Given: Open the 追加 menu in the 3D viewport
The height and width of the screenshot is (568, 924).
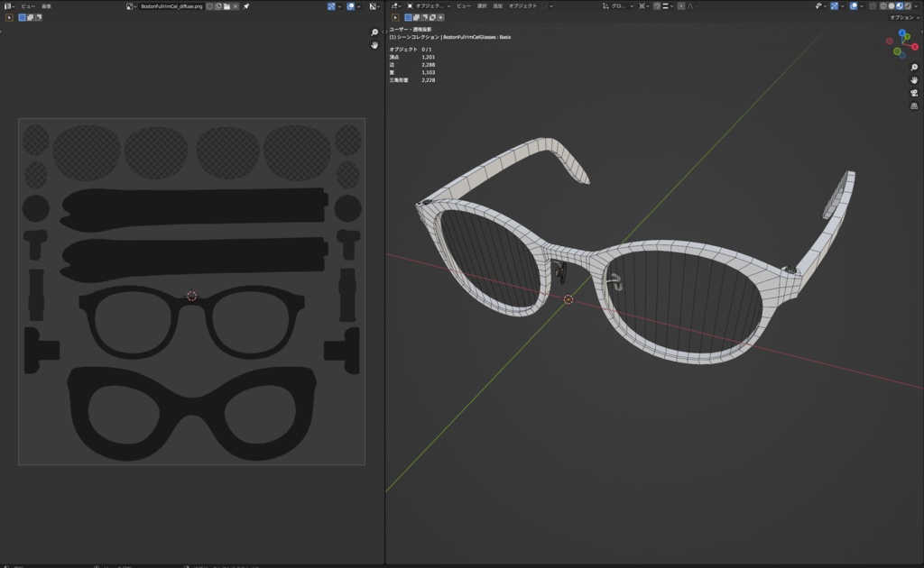Looking at the screenshot, I should (x=497, y=6).
